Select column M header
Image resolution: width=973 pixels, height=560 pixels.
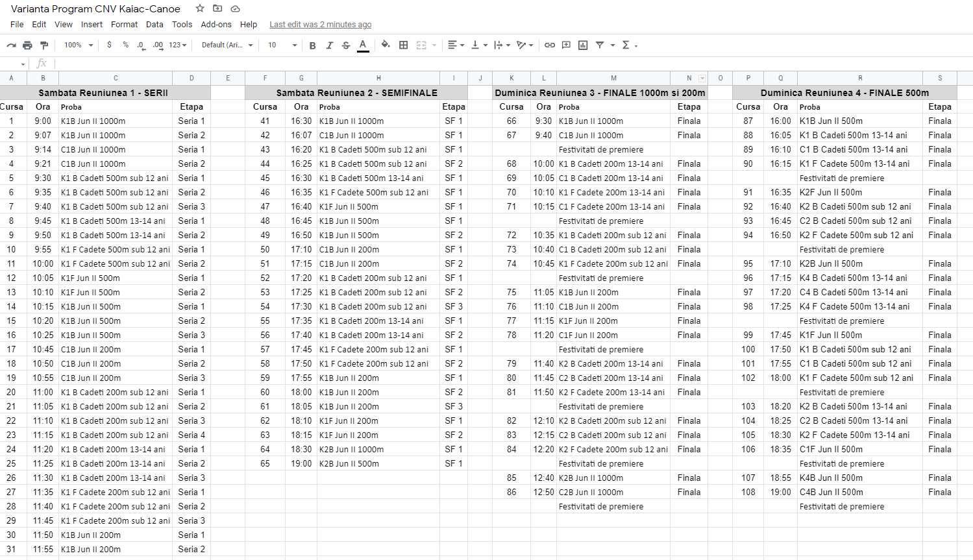[x=613, y=78]
